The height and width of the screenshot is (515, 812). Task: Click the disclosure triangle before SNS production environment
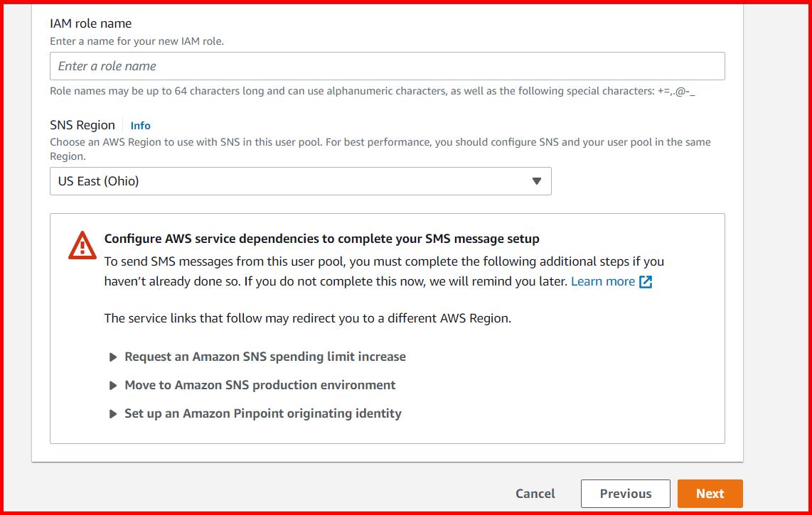click(114, 385)
